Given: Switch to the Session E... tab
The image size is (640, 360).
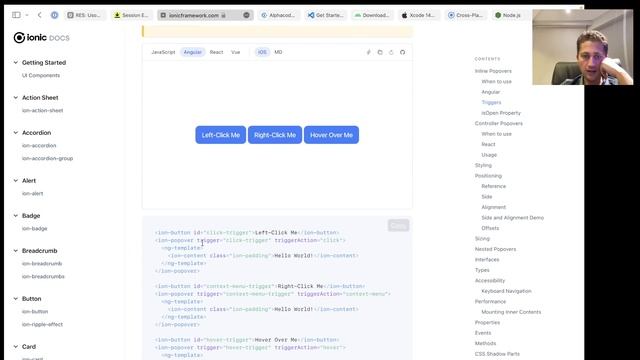Looking at the screenshot, I should point(131,15).
